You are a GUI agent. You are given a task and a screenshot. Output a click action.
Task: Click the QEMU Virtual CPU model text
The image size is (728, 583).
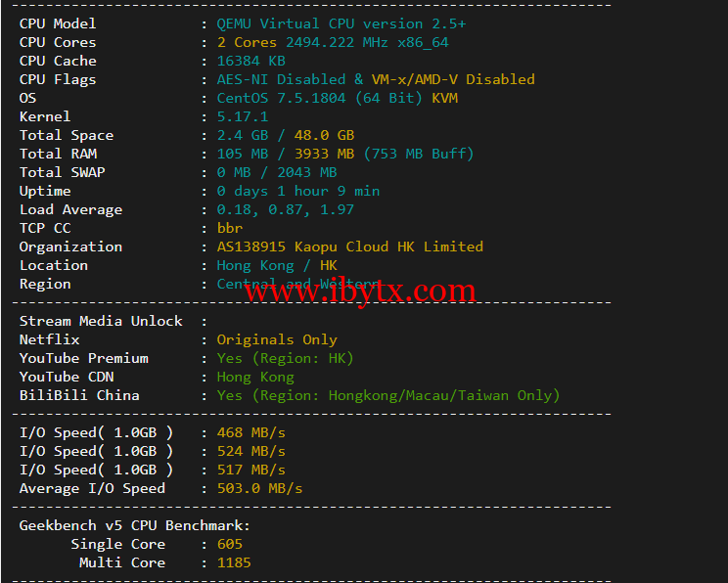[341, 23]
